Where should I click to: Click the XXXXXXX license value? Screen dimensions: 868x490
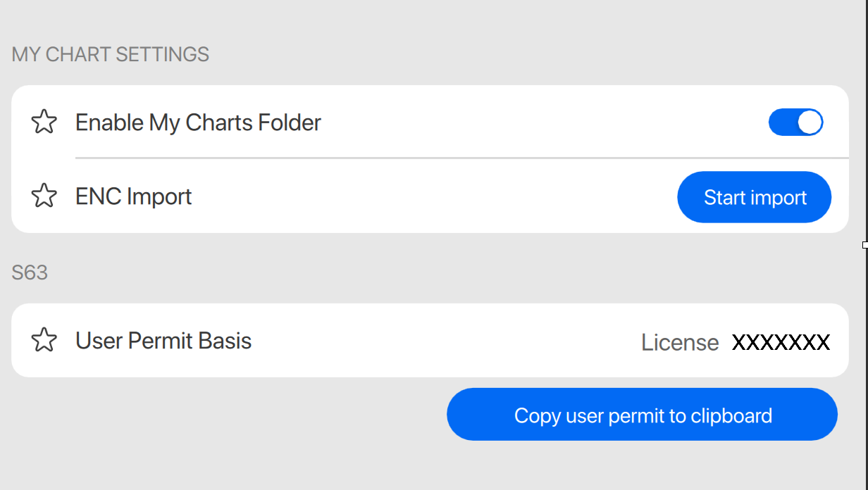point(781,343)
